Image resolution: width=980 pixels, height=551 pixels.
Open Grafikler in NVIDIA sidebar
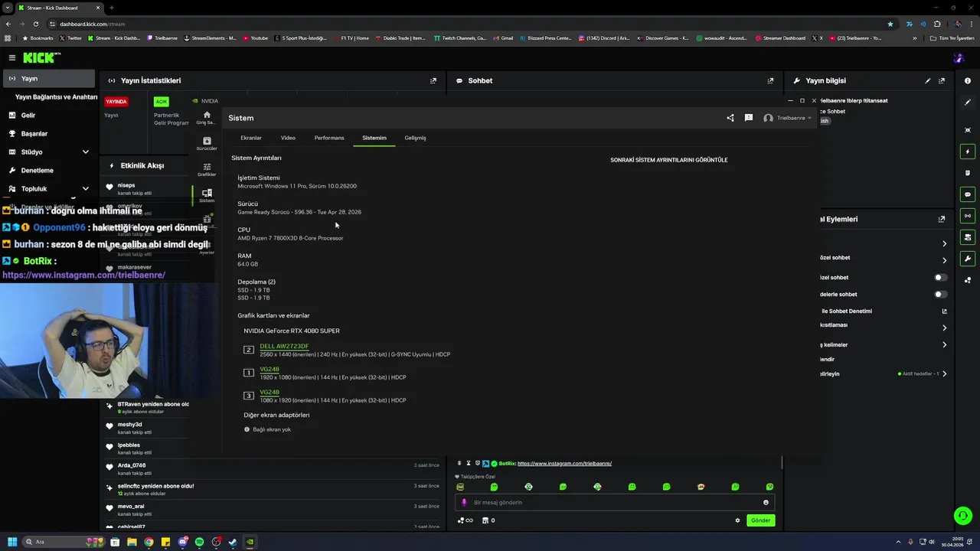pyautogui.click(x=207, y=170)
